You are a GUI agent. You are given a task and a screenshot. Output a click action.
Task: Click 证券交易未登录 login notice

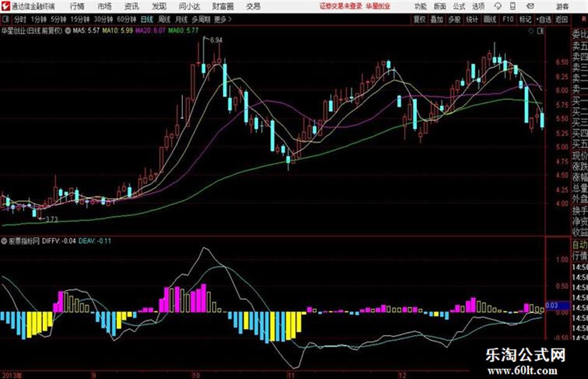[341, 6]
